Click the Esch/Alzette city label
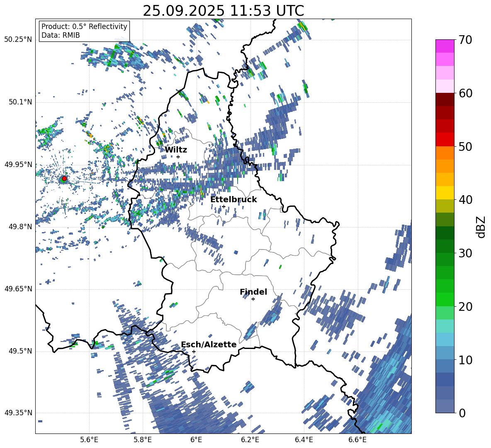The height and width of the screenshot is (448, 491). 209,344
